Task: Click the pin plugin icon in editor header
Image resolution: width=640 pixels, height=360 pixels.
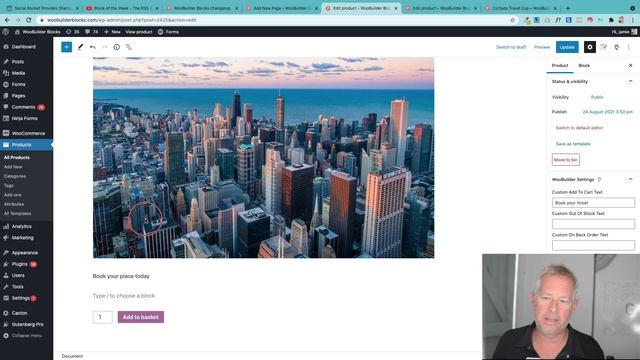Action: [x=617, y=47]
